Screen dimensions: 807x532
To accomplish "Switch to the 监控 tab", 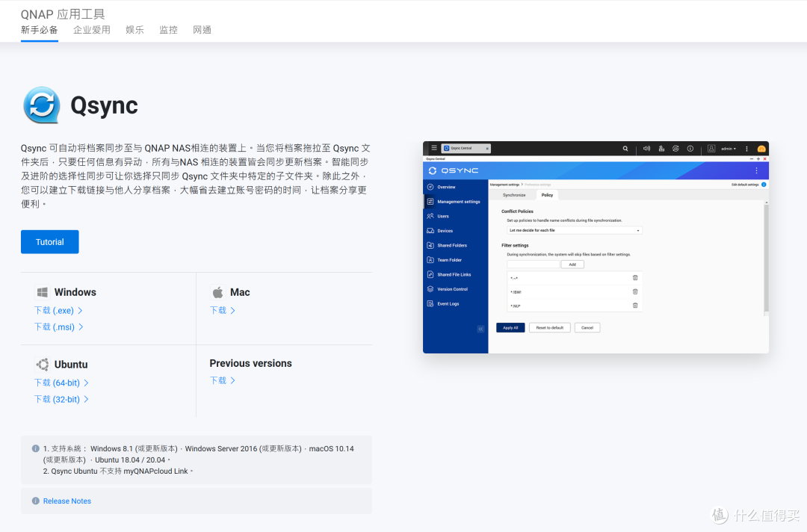I will pos(168,30).
